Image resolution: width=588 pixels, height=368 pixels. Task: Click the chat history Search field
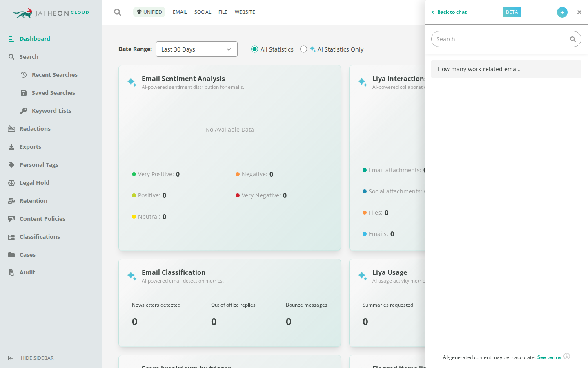pos(506,39)
